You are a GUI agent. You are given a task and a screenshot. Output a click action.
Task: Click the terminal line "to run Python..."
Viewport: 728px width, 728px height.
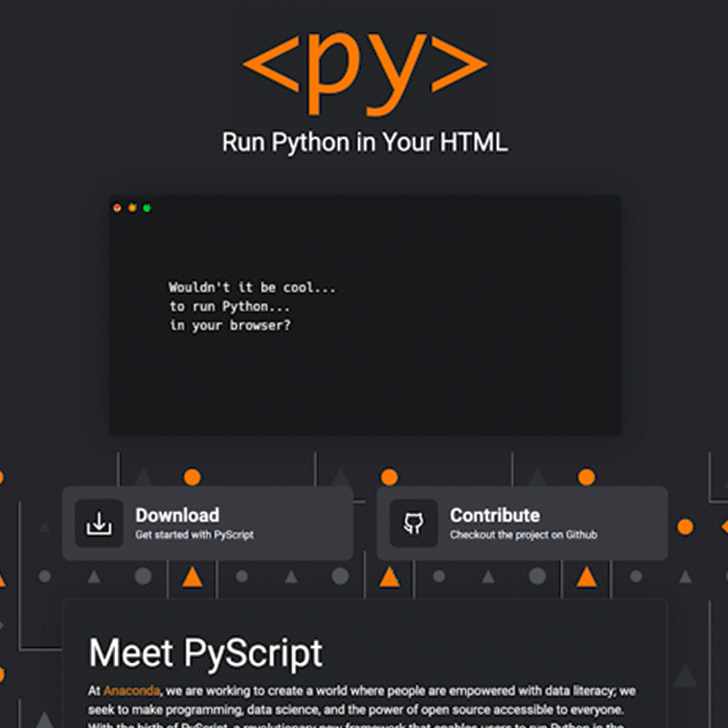point(230,306)
